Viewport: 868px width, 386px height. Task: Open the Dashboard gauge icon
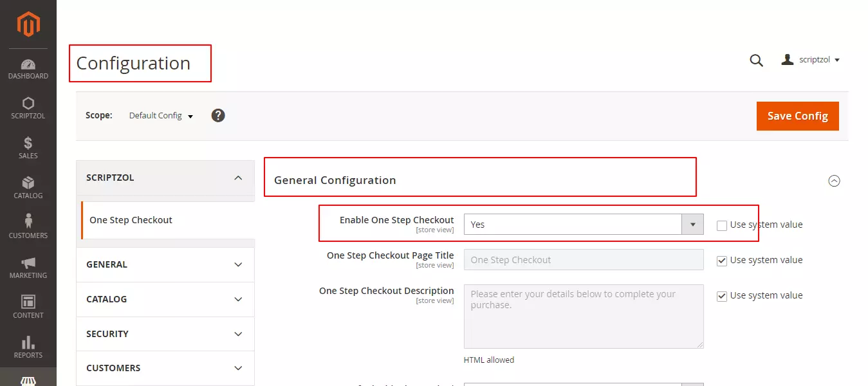coord(28,64)
